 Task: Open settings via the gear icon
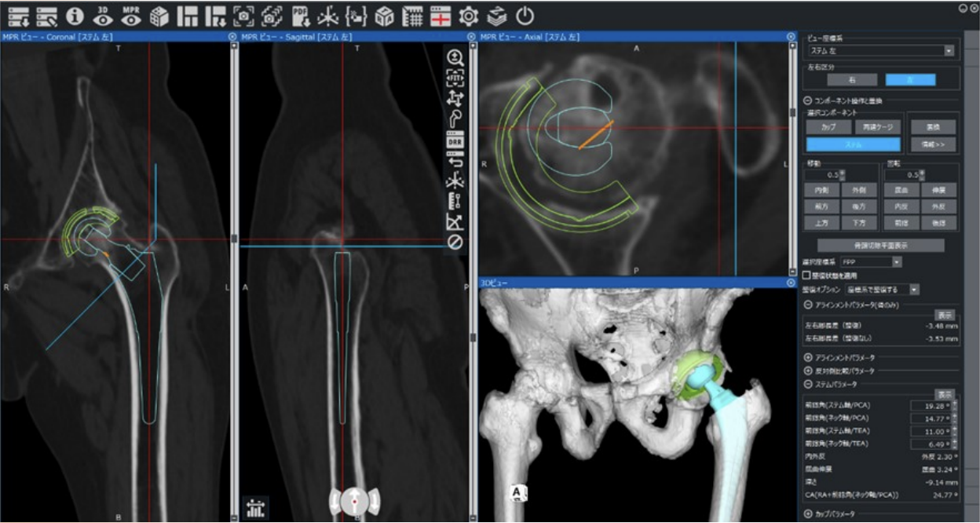[469, 16]
